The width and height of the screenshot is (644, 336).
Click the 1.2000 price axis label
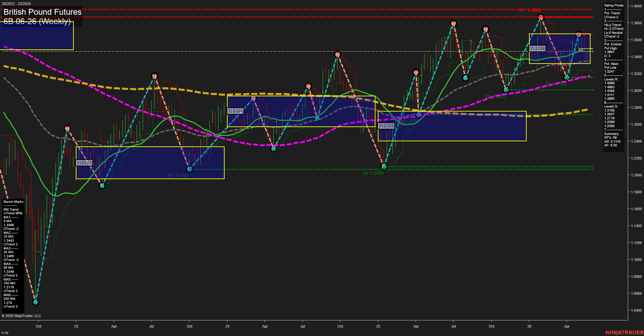[x=636, y=175]
